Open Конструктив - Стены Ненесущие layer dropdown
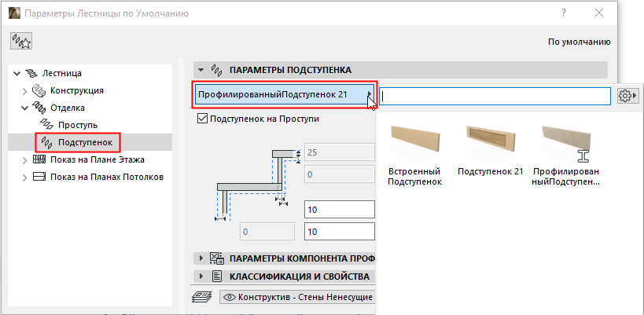This screenshot has height=315, width=644. click(297, 297)
